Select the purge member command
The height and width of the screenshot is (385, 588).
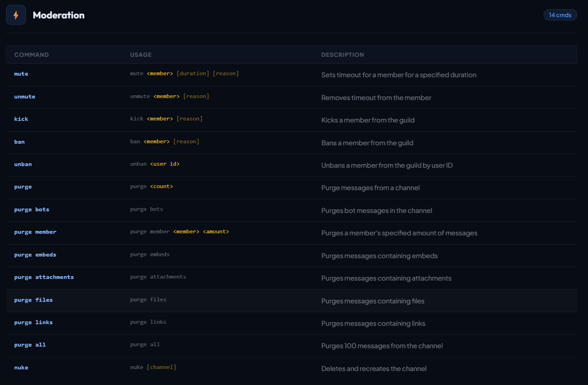[x=35, y=232]
